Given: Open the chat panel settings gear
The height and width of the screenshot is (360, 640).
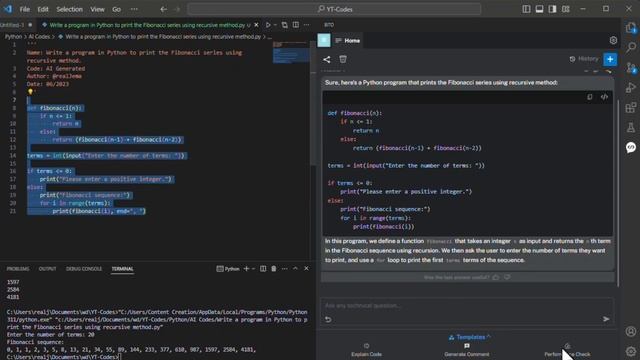Looking at the screenshot, I should point(613,40).
